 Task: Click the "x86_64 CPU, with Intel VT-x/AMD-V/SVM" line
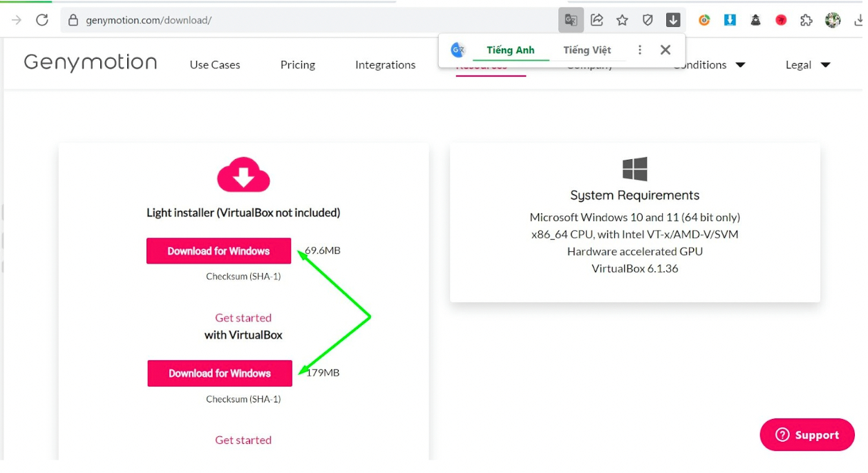(635, 234)
